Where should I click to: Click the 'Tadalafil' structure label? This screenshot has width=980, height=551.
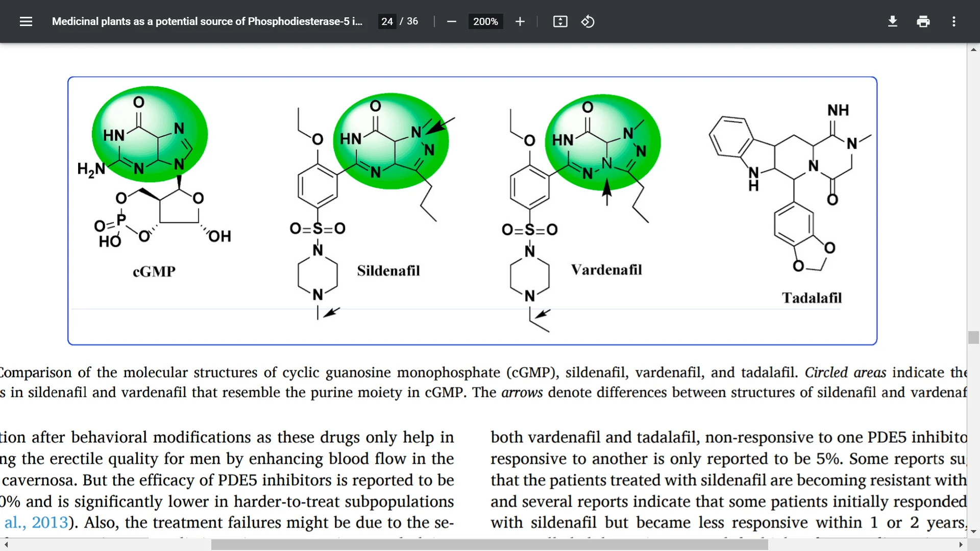[812, 297]
